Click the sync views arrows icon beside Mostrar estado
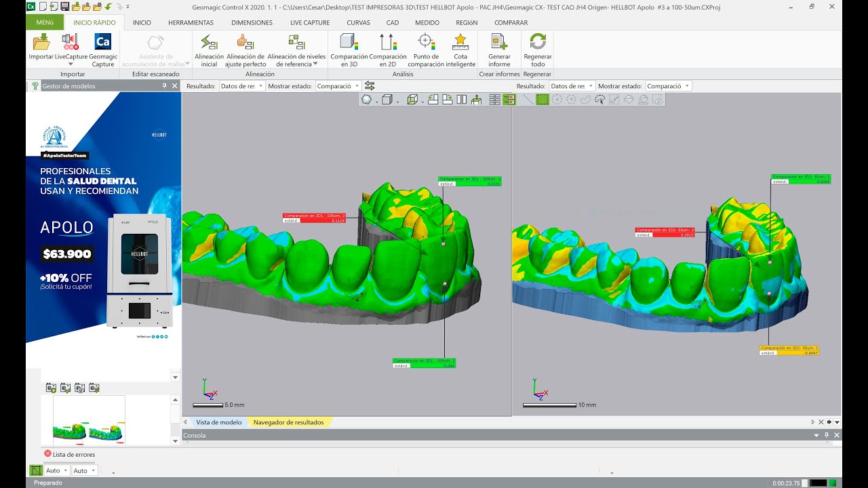 coord(370,86)
